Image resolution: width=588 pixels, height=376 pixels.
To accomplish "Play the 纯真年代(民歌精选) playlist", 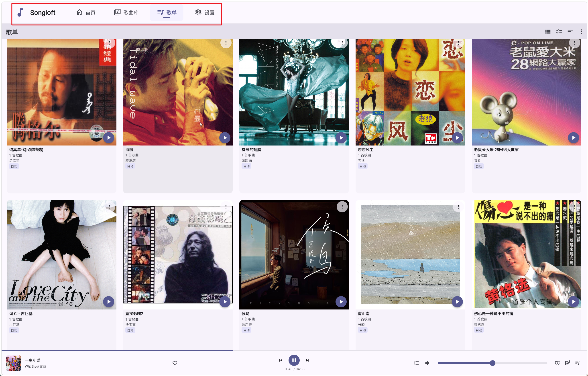I will coord(109,138).
